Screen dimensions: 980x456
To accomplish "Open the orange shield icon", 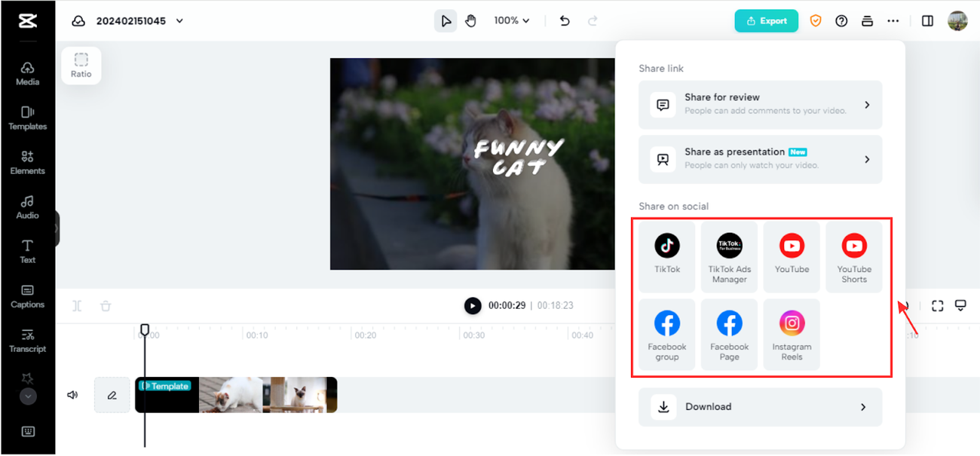I will click(815, 21).
